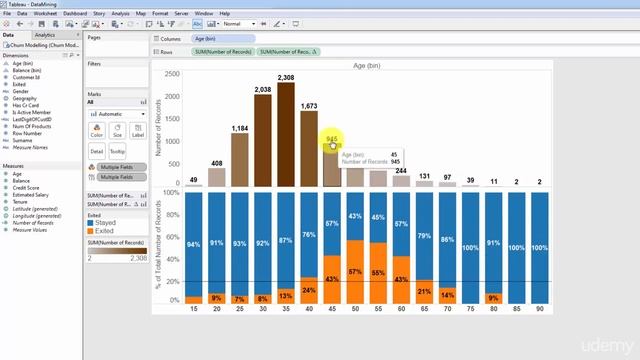This screenshot has width=640, height=360.
Task: Click the auto-update data icon
Action: (x=115, y=24)
